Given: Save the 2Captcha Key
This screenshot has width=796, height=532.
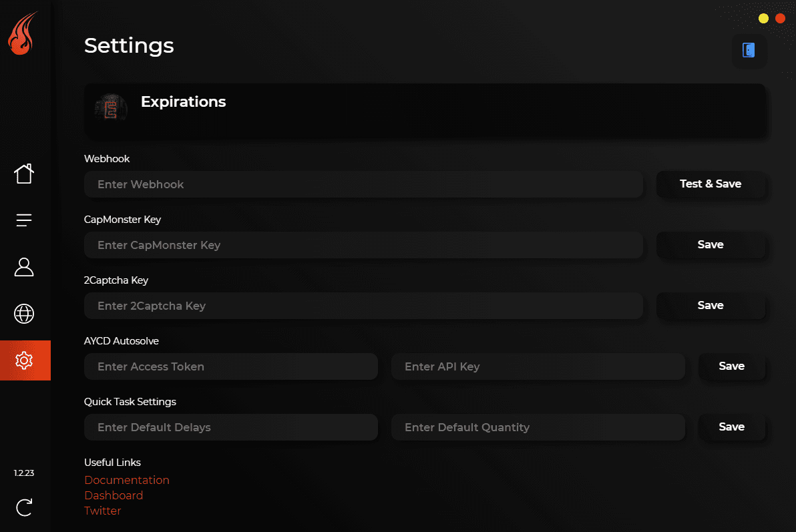Looking at the screenshot, I should [x=711, y=306].
